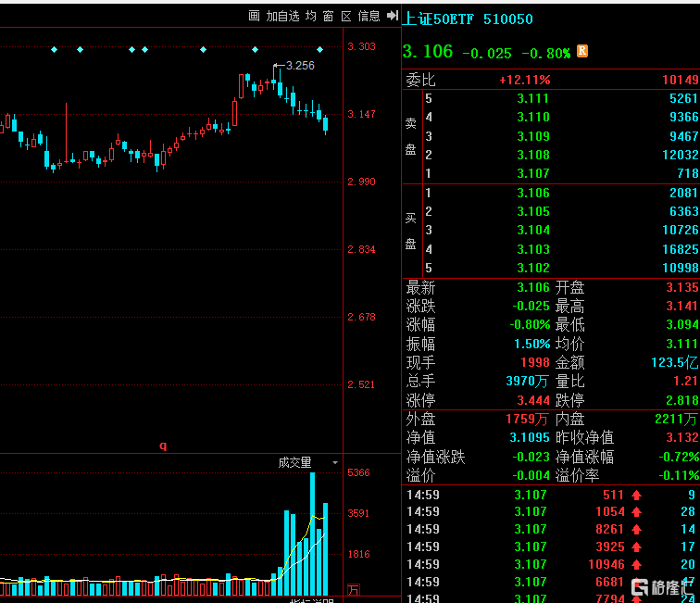Click the 成交量 indicator label
This screenshot has height=603, width=700.
[294, 462]
